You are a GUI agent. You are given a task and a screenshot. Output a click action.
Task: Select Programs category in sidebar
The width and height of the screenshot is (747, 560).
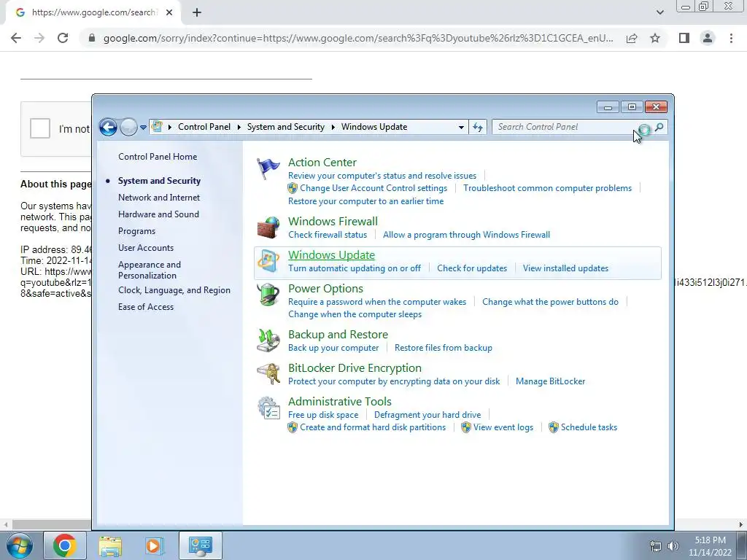136,231
